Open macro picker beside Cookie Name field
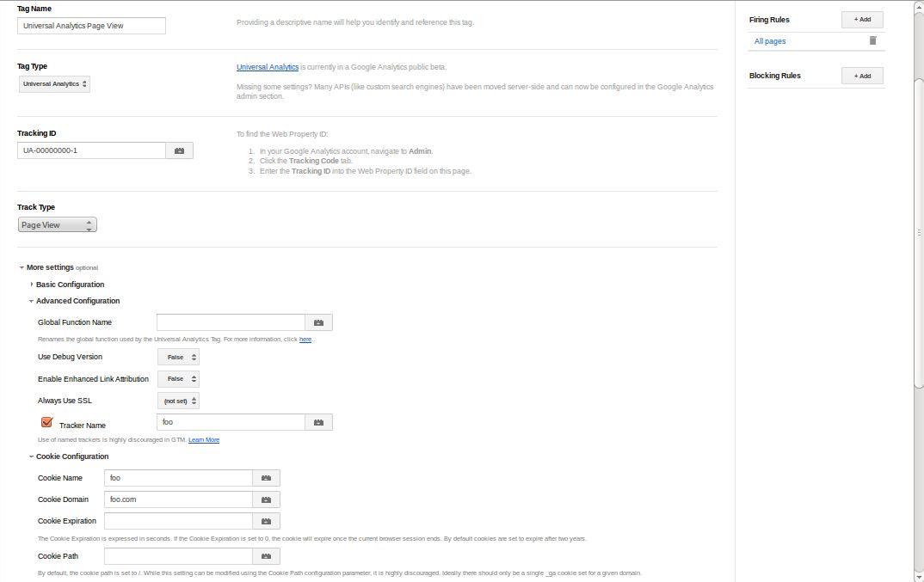 [267, 478]
